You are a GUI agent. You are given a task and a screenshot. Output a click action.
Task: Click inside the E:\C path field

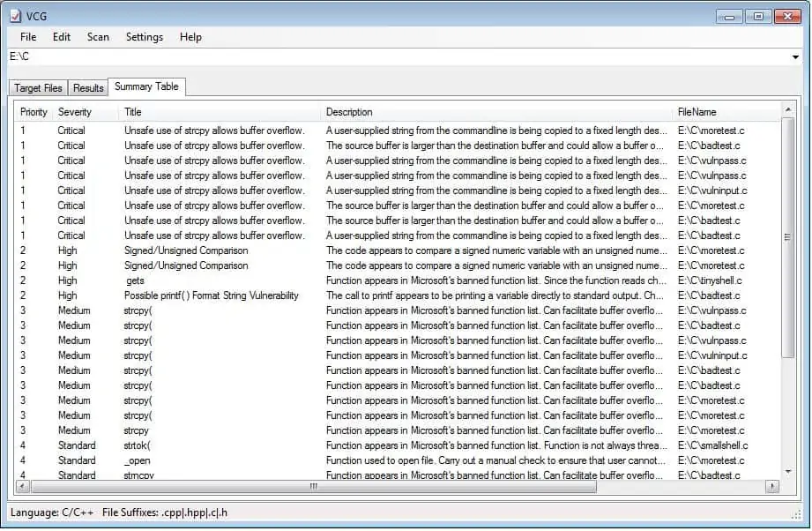pyautogui.click(x=397, y=57)
